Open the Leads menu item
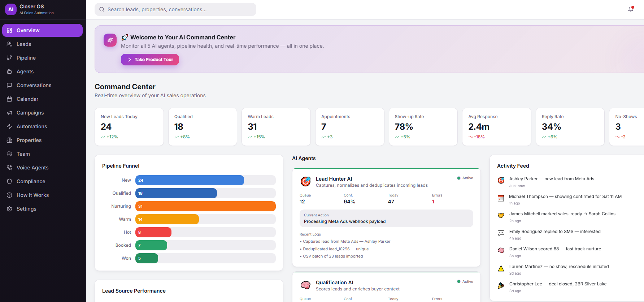 point(42,44)
